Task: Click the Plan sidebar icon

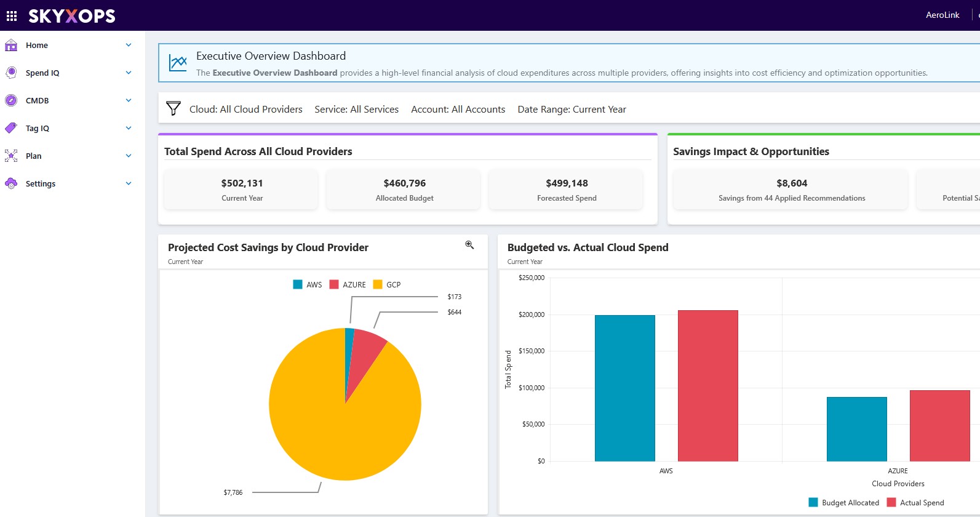Action: point(11,156)
